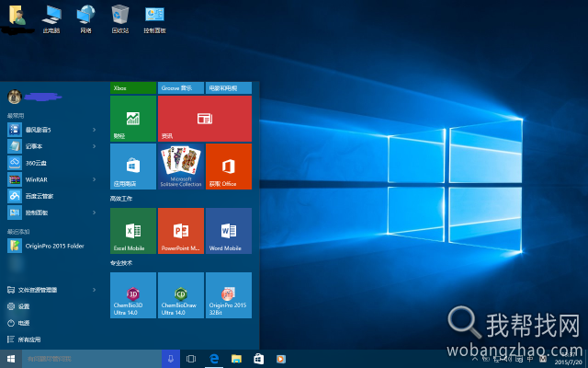Open Microsoft Solitaire Collection tile

point(181,167)
